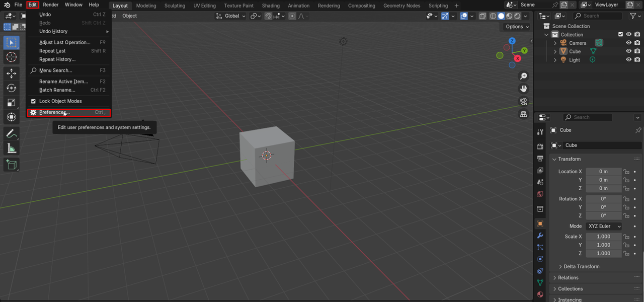
Task: Choose Menu Search in Edit menu
Action: click(68, 70)
